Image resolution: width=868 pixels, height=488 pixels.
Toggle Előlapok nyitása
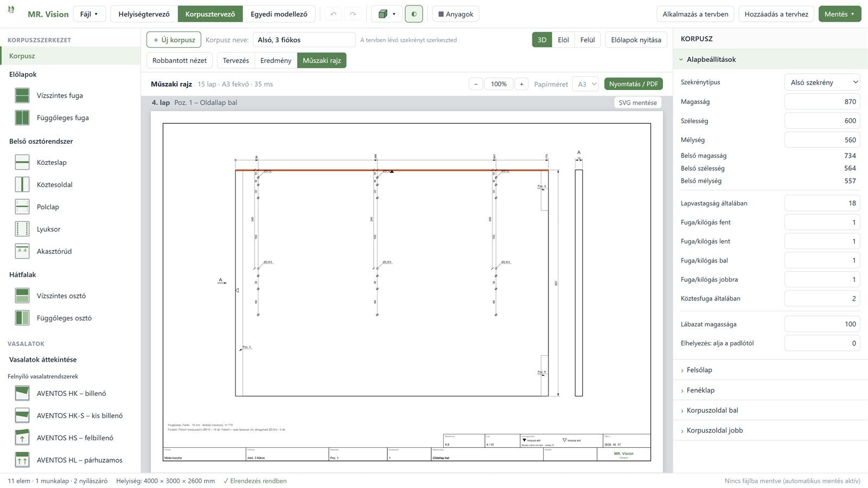point(636,40)
